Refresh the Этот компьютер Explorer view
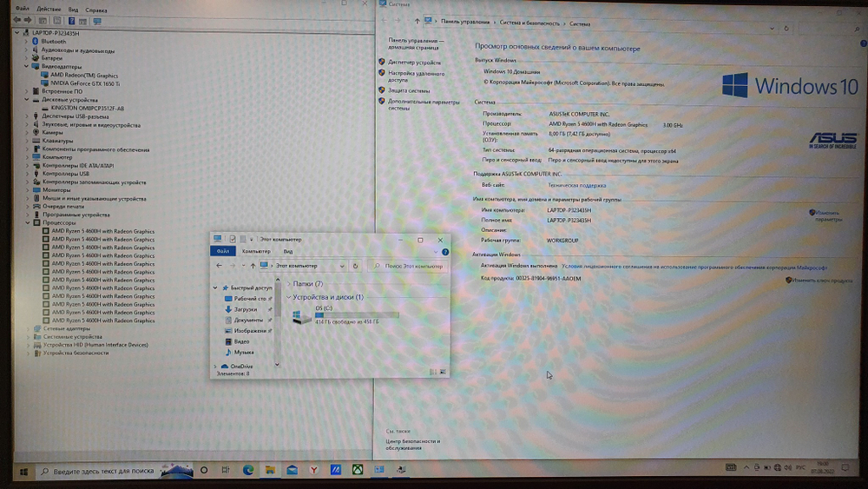The height and width of the screenshot is (489, 868). 355,266
